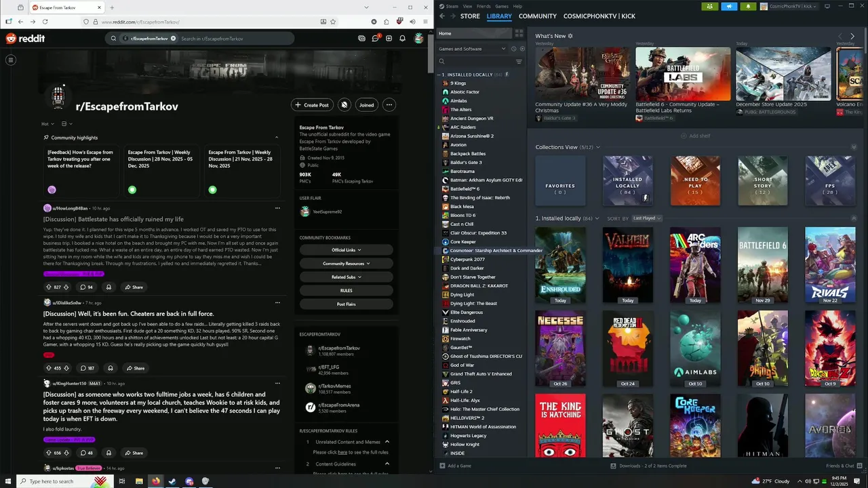Downvote the Cheaters are back post
The height and width of the screenshot is (488, 868).
tap(66, 368)
